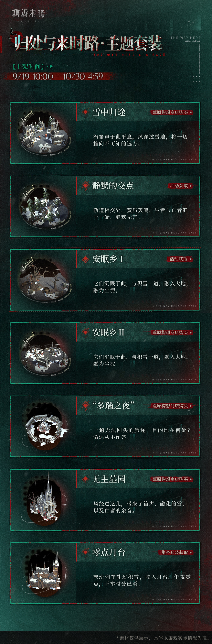This screenshot has height=644, width=212.
Task: Open 集齐套装获取 tag for 零点月台
Action: 176,552
